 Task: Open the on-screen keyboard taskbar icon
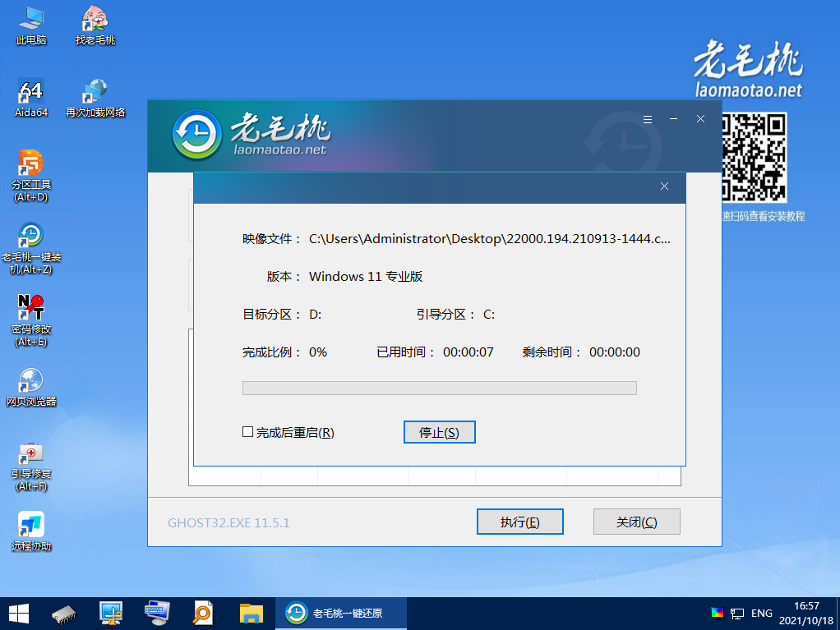pos(157,614)
